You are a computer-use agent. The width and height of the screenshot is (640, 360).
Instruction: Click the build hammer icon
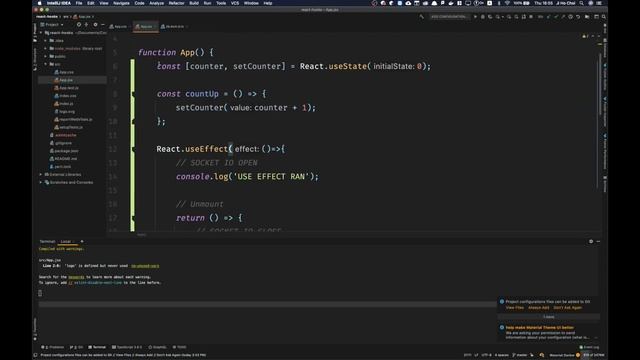click(421, 17)
